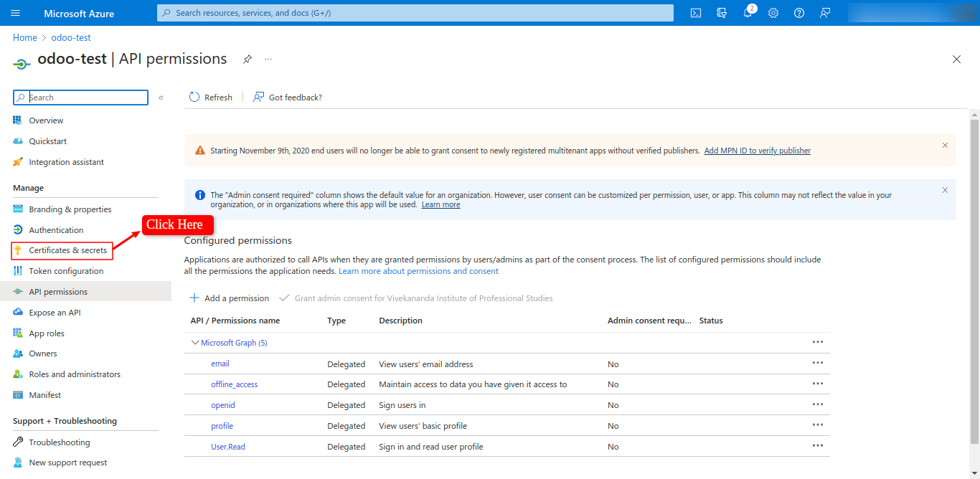Open ellipsis menu for profile row
Image resolution: width=980 pixels, height=479 pixels.
(x=818, y=425)
